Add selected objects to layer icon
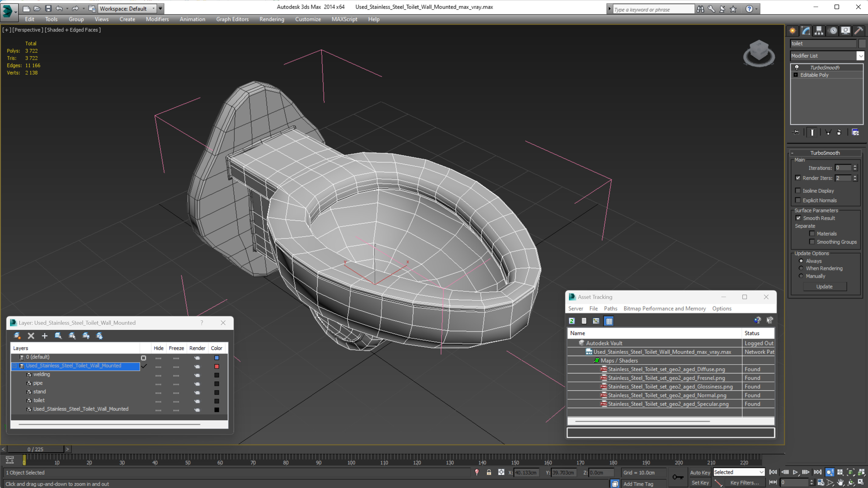Screen dimensions: 868x488 click(x=44, y=336)
